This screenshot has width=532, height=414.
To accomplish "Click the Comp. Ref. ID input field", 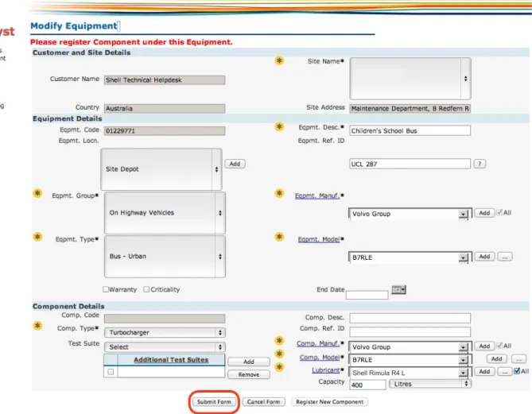I will pyautogui.click(x=410, y=331).
